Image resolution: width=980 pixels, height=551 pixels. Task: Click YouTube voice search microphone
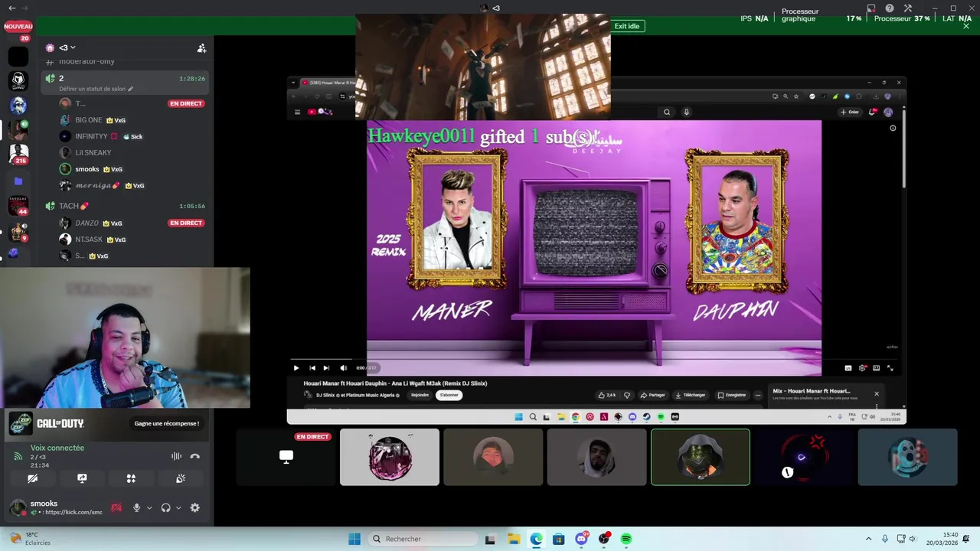686,112
